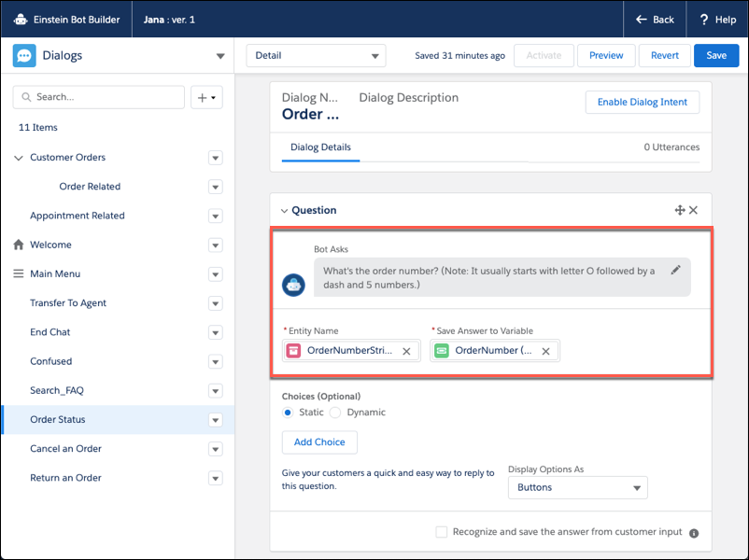Click the Revert button
Image resolution: width=749 pixels, height=560 pixels.
(664, 55)
